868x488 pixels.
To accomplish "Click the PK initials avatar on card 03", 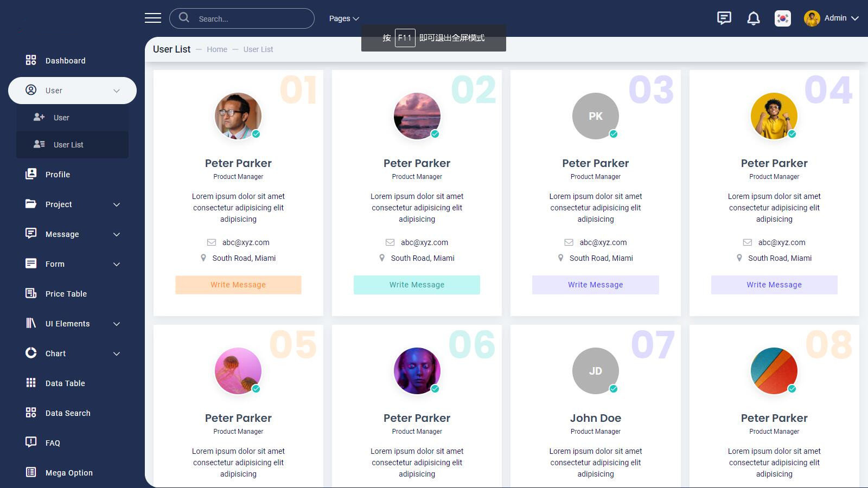I will tap(595, 116).
